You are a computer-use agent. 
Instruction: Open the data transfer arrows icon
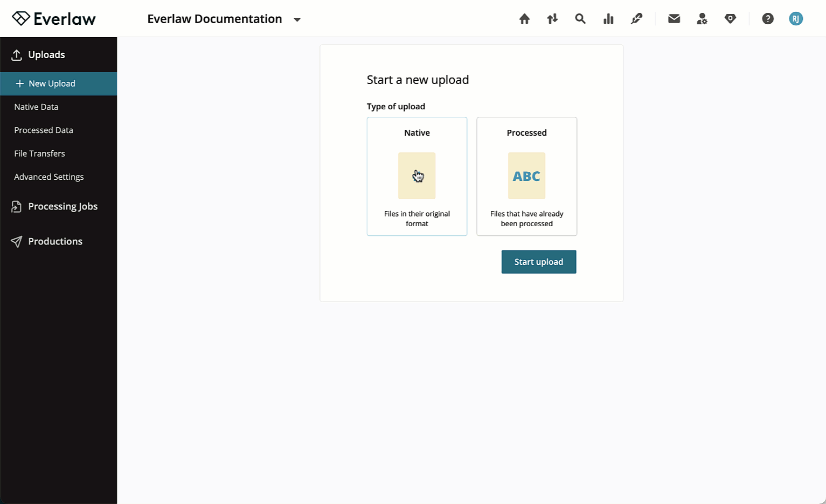(x=552, y=19)
